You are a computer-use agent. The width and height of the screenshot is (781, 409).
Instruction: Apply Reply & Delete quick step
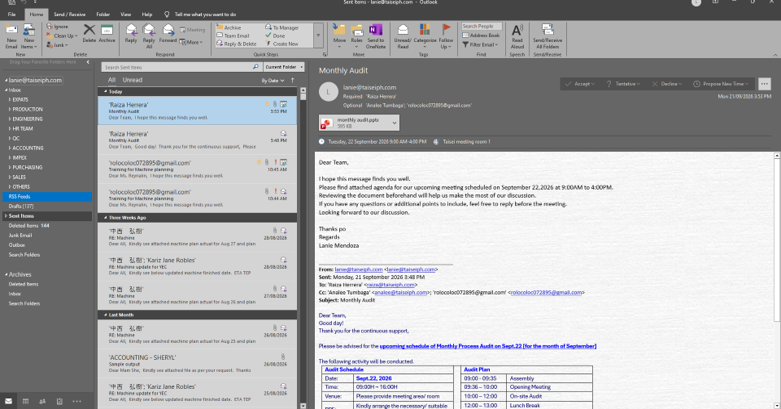[236, 44]
